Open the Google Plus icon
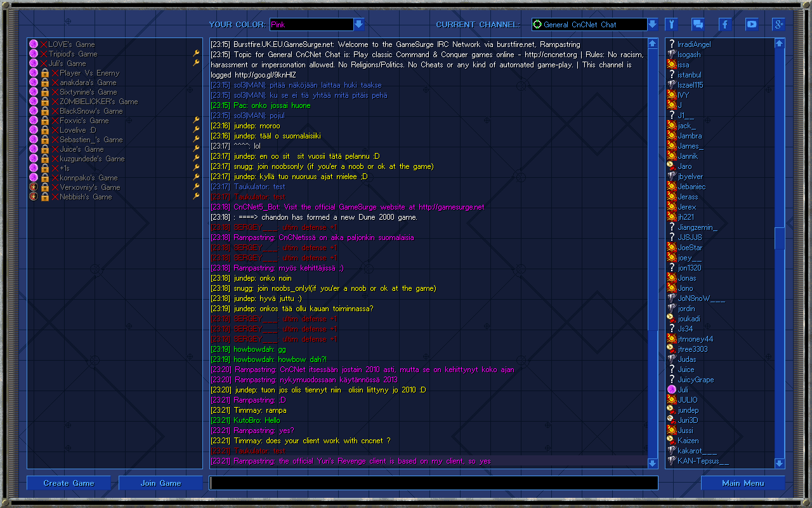The width and height of the screenshot is (812, 508). [x=778, y=25]
